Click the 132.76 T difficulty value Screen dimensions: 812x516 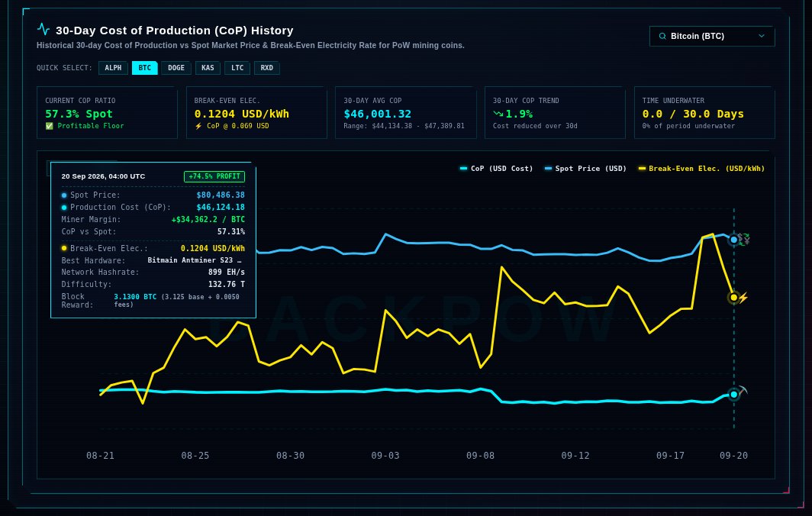[227, 285]
